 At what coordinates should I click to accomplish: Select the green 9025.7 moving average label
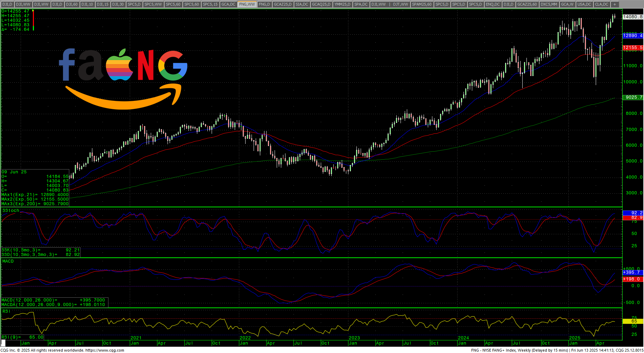(x=633, y=97)
